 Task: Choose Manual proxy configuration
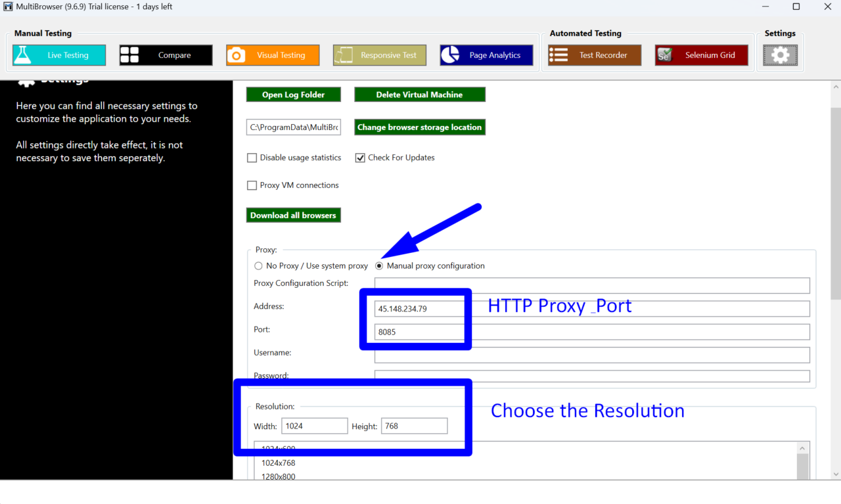click(379, 265)
